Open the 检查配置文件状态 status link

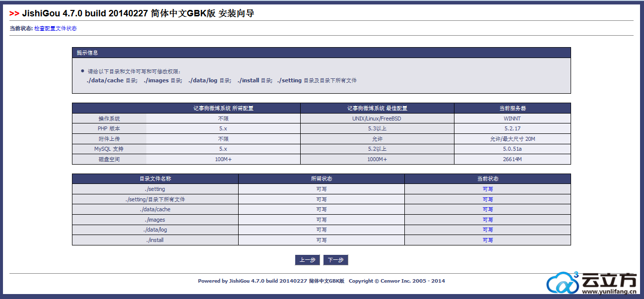(x=56, y=29)
